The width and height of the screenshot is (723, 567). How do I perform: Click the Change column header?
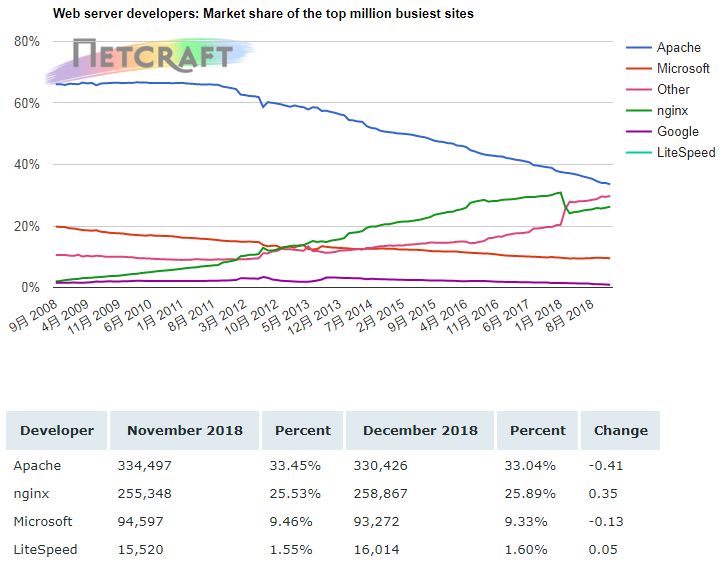point(621,431)
